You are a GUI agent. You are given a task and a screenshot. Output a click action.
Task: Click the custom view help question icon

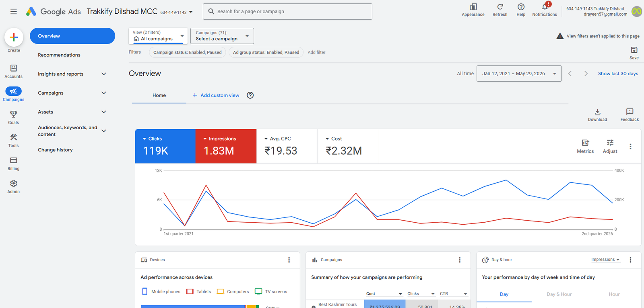250,95
